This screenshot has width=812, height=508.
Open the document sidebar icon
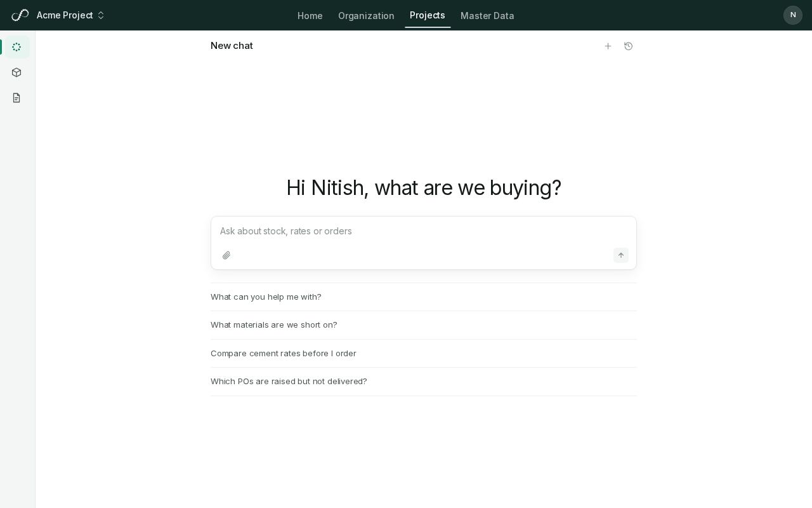click(x=16, y=98)
